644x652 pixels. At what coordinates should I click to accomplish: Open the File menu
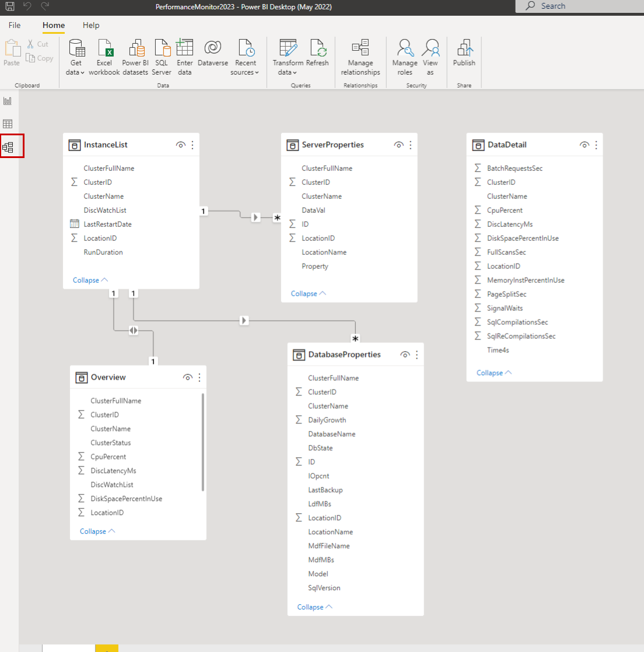pos(14,25)
